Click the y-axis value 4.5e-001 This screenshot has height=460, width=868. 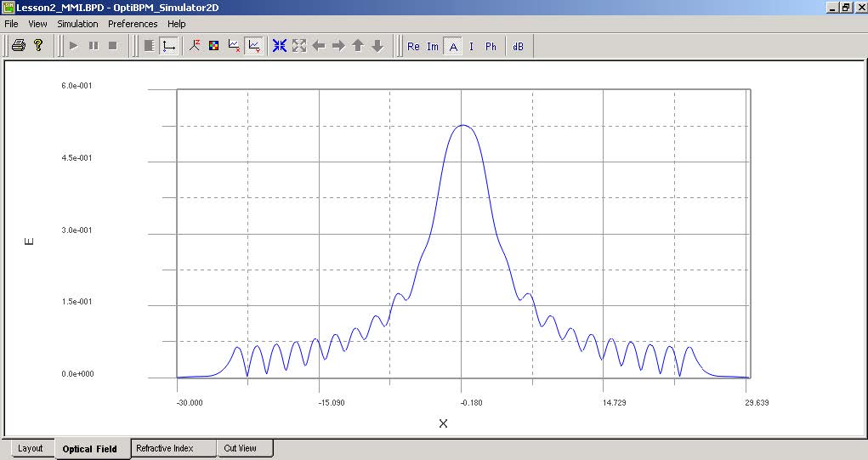click(x=77, y=158)
